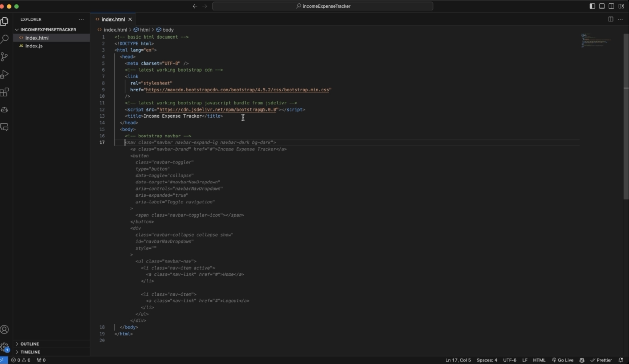Open the Extensions view
This screenshot has width=629, height=364.
pyautogui.click(x=4, y=92)
